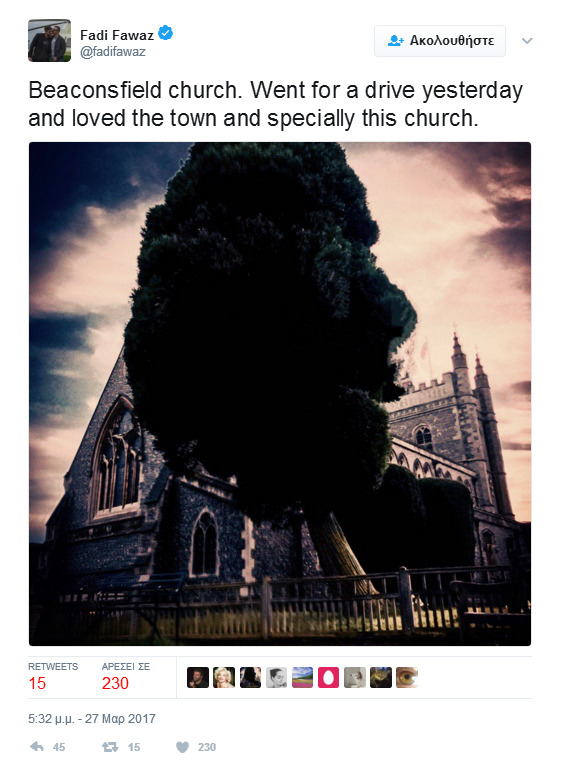The image size is (563, 784).
Task: Open the bearded man liker avatar
Action: coord(198,678)
